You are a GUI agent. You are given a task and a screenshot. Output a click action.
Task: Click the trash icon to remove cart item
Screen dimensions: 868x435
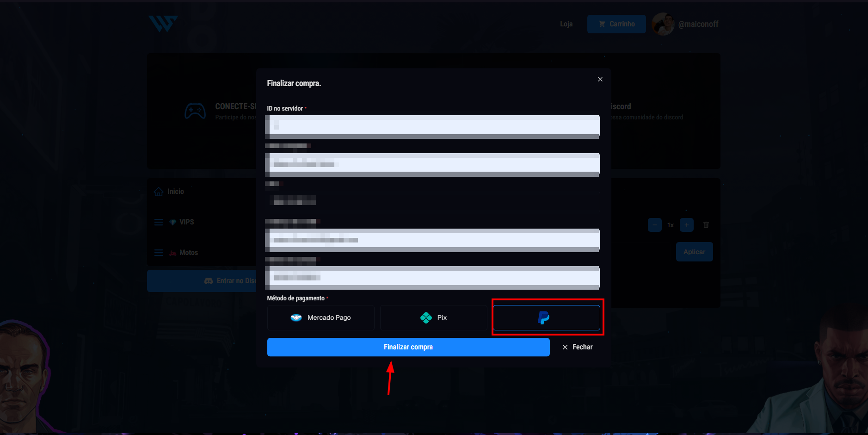tap(706, 225)
